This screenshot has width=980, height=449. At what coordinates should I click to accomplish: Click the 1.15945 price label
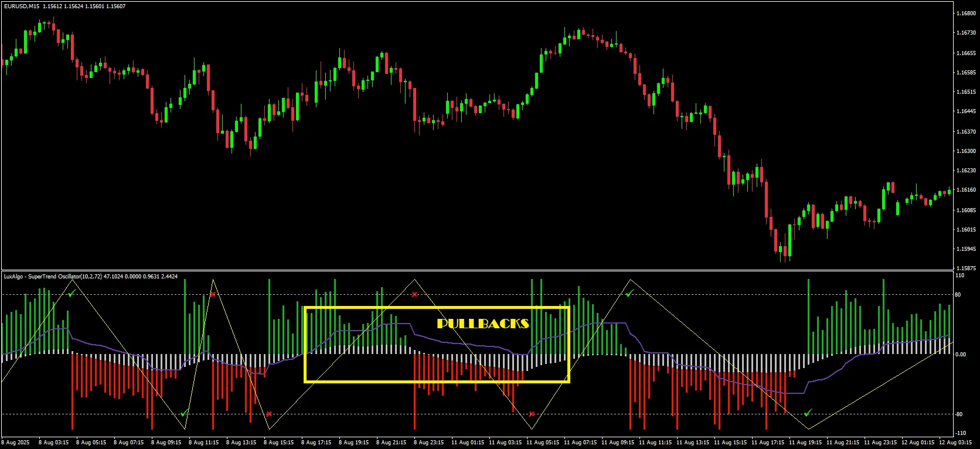tap(966, 249)
